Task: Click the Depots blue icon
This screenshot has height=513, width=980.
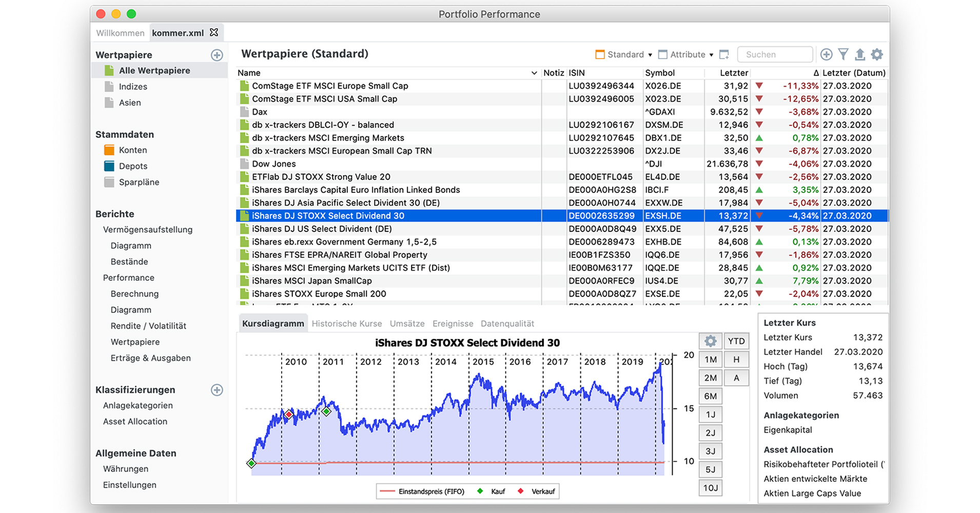Action: pos(109,166)
